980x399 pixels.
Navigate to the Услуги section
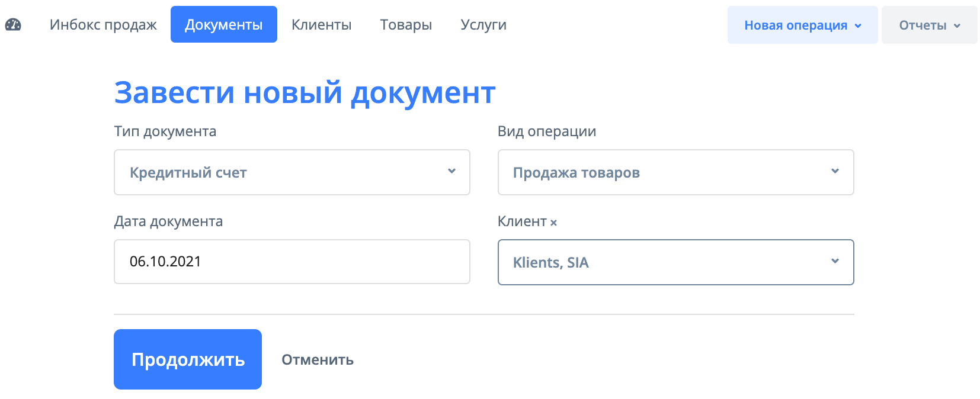pos(483,25)
